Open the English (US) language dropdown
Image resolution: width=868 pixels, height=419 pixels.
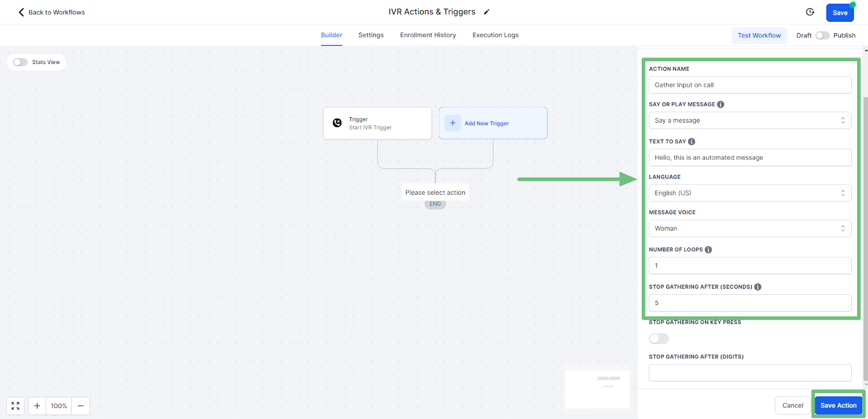750,193
